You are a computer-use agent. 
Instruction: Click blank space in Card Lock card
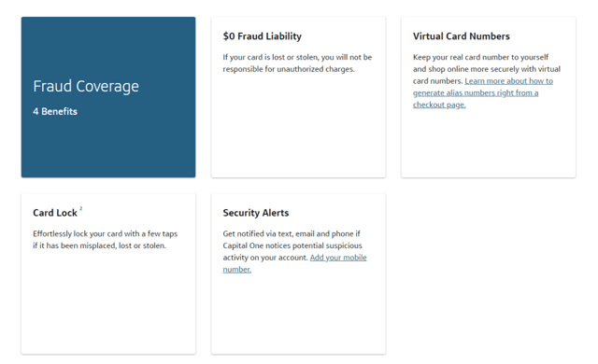pyautogui.click(x=108, y=301)
